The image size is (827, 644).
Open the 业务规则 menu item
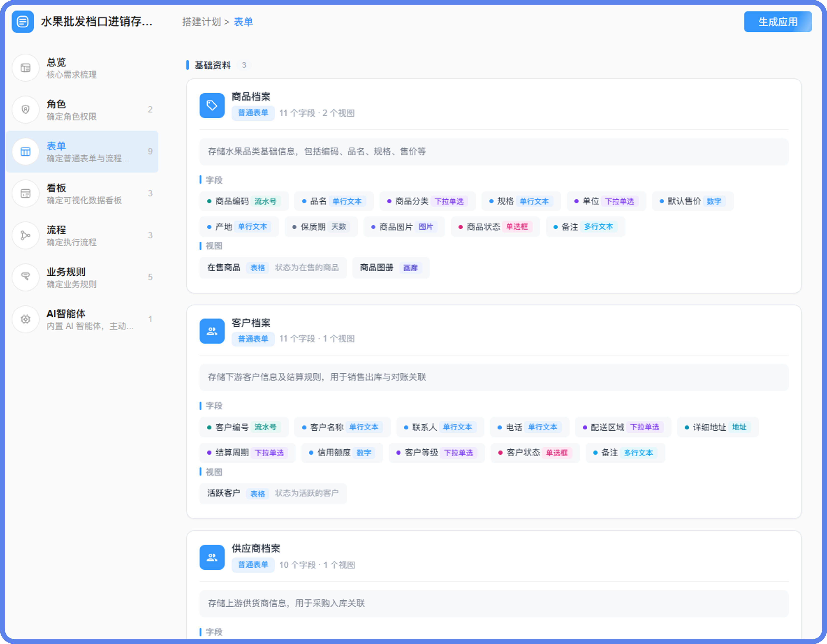pyautogui.click(x=82, y=278)
